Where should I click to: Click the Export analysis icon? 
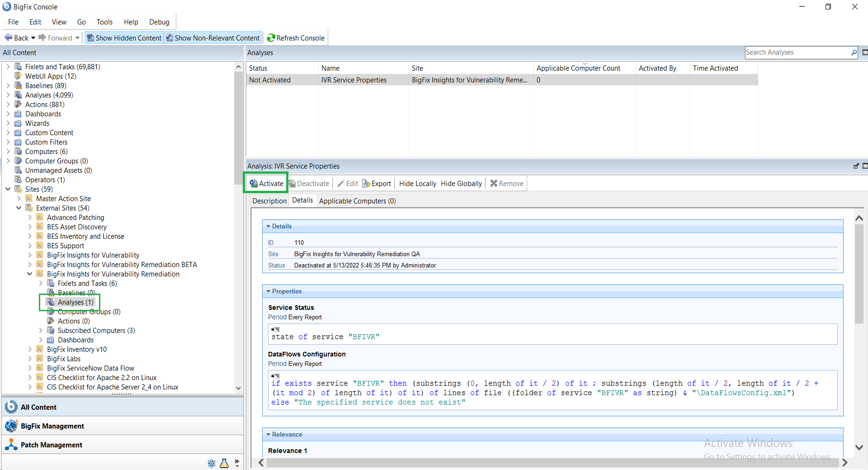[366, 183]
